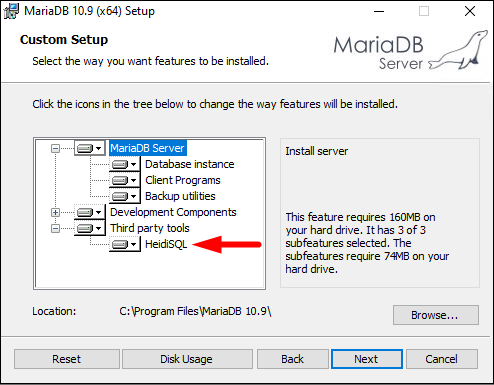Collapse the MariaDB Server tree node

point(55,148)
